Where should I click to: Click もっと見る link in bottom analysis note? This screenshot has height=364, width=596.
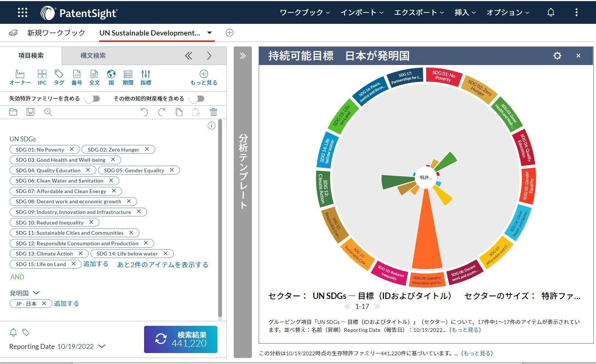point(477,353)
